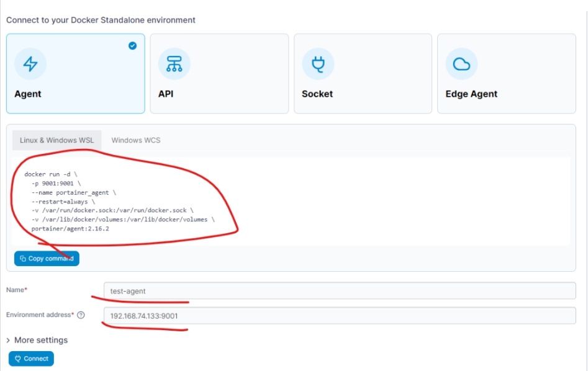Viewport: 588px width, 371px height.
Task: Switch to Linux & Windows WSL tab
Action: [x=57, y=140]
